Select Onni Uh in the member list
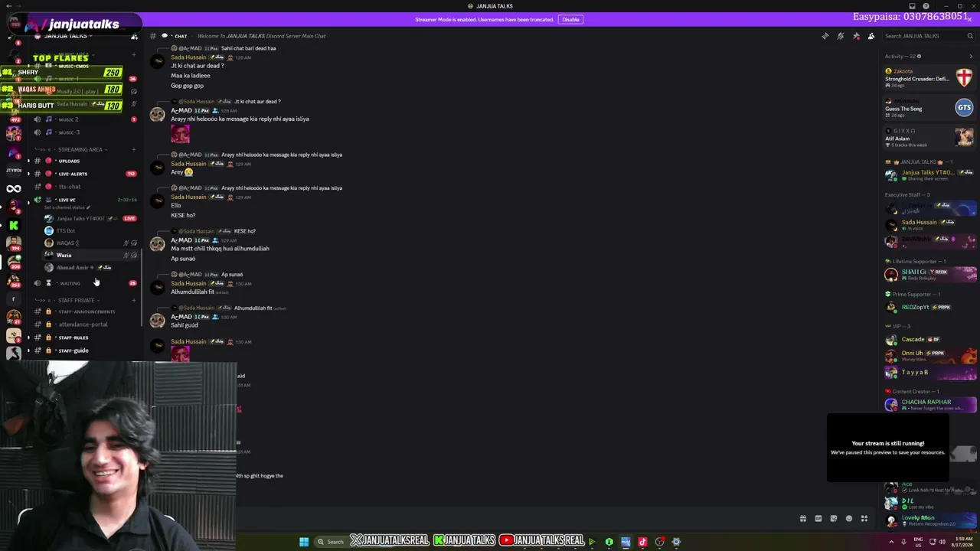This screenshot has width=980, height=551. [x=929, y=356]
